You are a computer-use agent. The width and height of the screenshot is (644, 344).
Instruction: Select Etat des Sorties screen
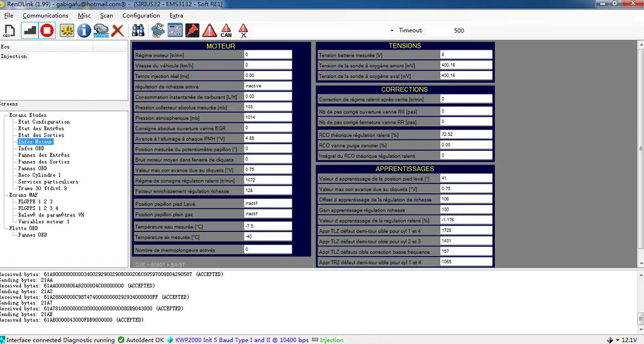pos(41,135)
